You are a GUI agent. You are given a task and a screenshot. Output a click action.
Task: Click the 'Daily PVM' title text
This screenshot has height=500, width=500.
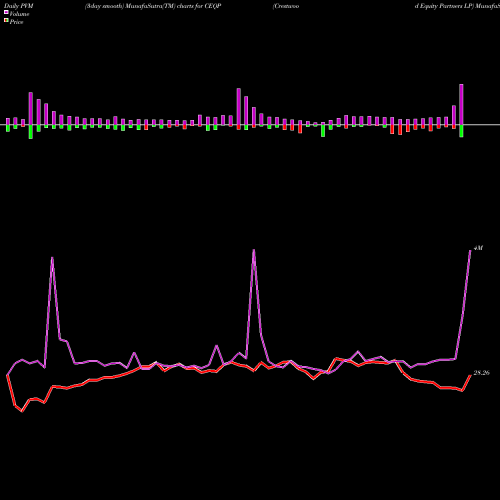tap(19, 6)
